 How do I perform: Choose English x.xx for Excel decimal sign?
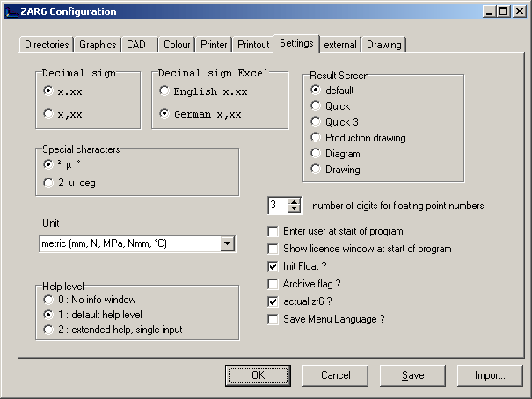pyautogui.click(x=164, y=91)
